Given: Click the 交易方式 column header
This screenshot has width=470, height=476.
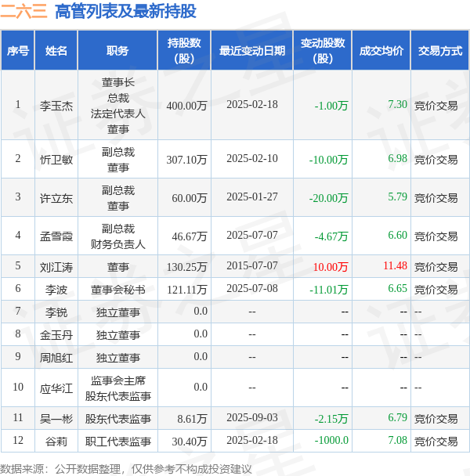Looking at the screenshot, I should coord(440,50).
